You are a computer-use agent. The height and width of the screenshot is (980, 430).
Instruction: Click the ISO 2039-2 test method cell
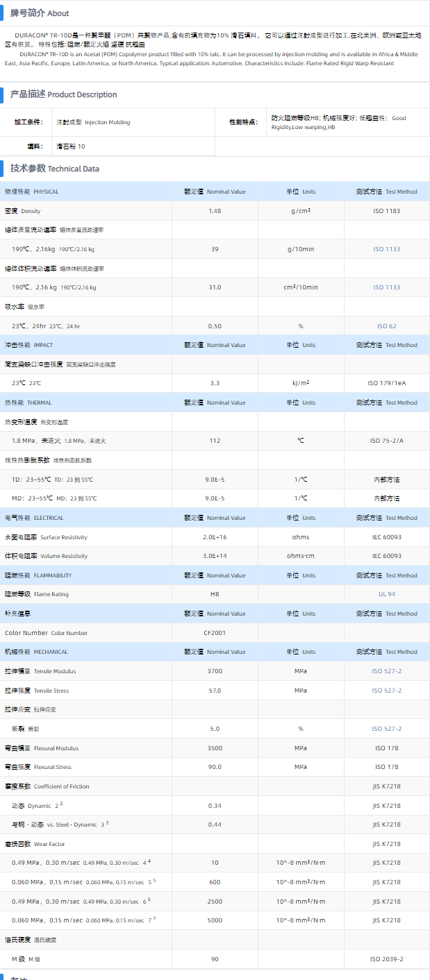pyautogui.click(x=386, y=959)
